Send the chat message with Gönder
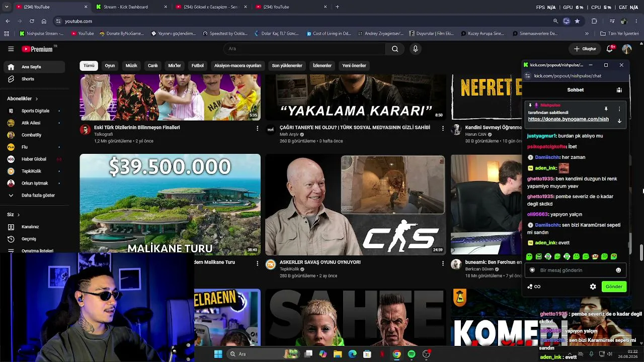The image size is (644, 362). tap(614, 287)
